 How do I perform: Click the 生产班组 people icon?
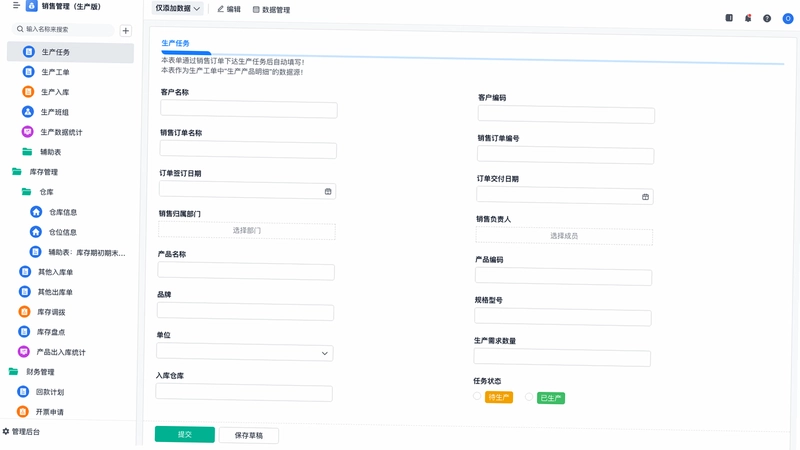pos(28,112)
